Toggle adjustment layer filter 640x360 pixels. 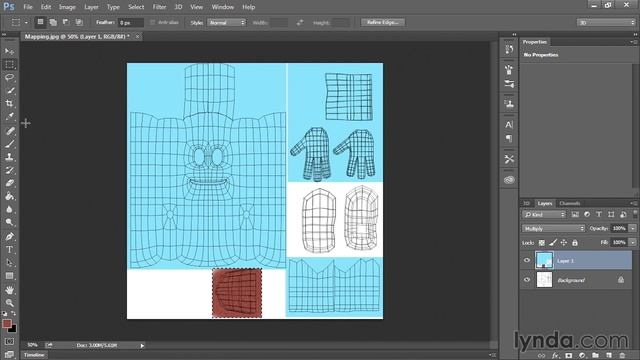[x=587, y=214]
